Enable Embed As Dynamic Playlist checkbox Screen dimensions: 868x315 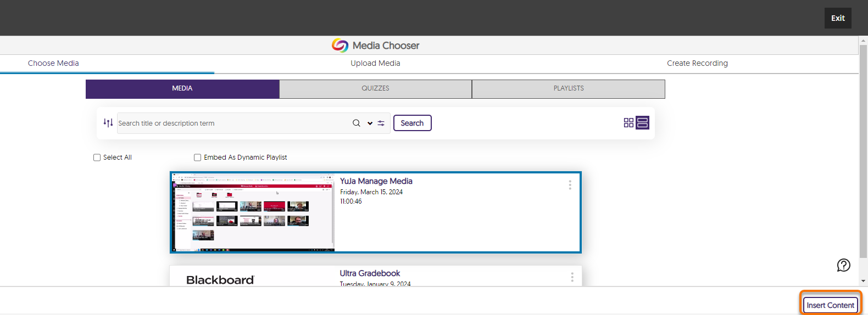[x=198, y=157]
